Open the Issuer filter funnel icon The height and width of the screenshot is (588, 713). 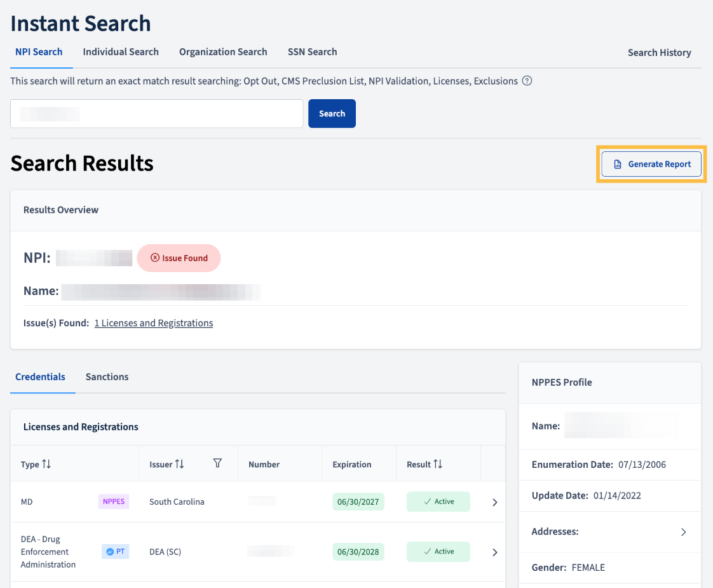coord(217,463)
